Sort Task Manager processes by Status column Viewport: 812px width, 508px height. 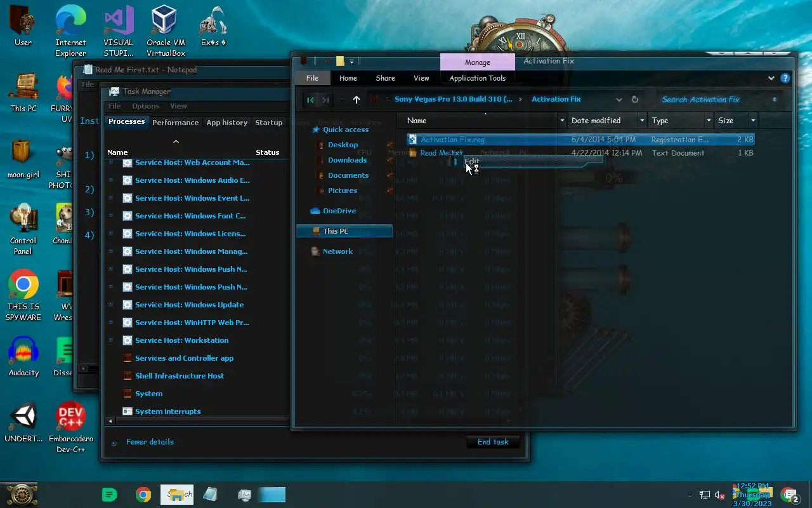tap(267, 152)
